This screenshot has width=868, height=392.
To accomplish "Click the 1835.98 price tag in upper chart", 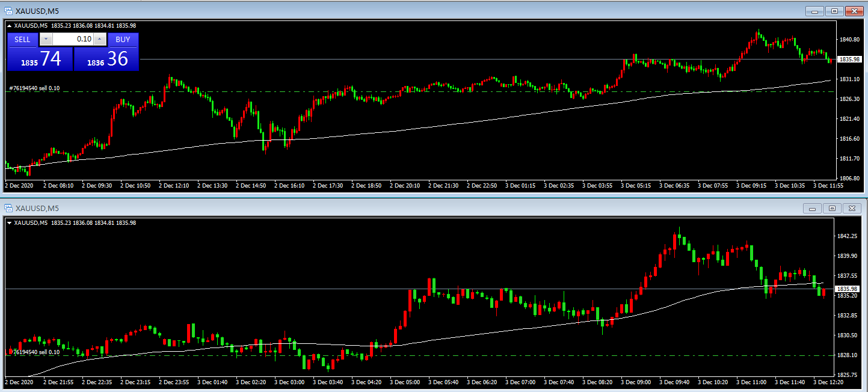I will pyautogui.click(x=849, y=60).
